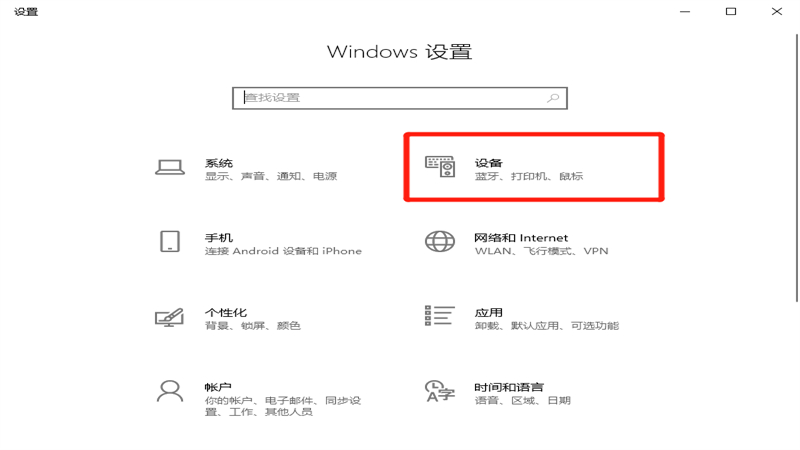Click the text 卸载、默认应用、可选功能
800x450 pixels.
pos(546,326)
